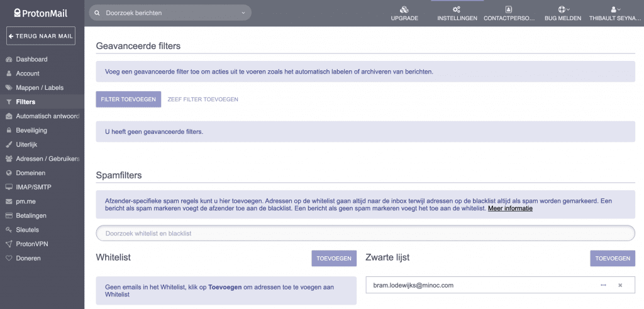644x309 pixels.
Task: Remove bram.lodewijks@minoc.com from the blacklist
Action: pos(620,285)
